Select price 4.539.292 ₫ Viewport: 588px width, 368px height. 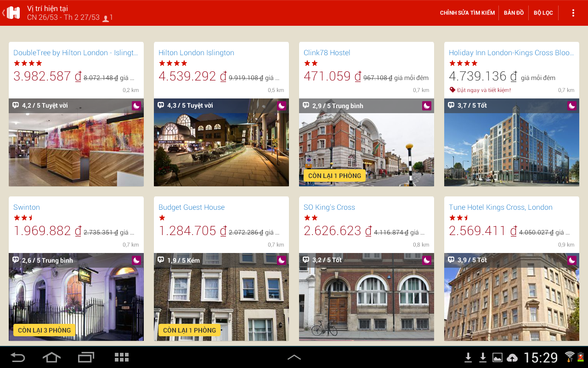tap(192, 76)
